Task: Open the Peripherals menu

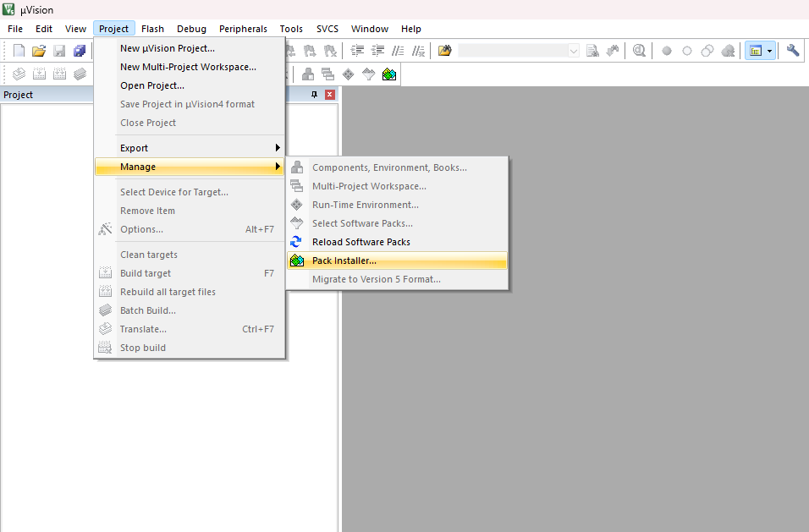Action: point(243,29)
